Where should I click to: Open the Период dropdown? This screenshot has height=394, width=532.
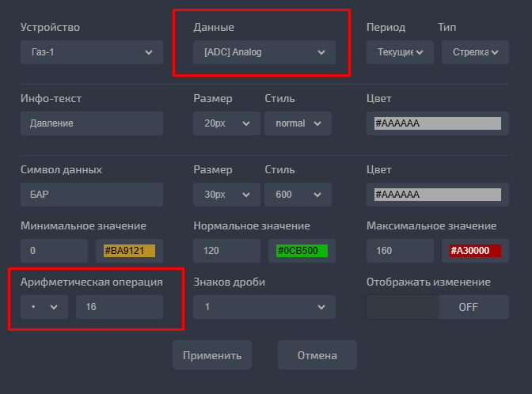398,52
